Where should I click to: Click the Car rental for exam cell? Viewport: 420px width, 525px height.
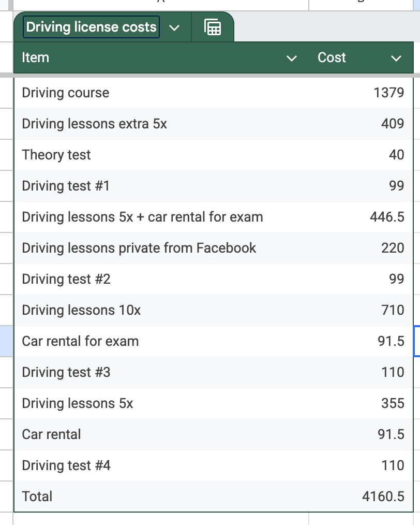tap(80, 341)
